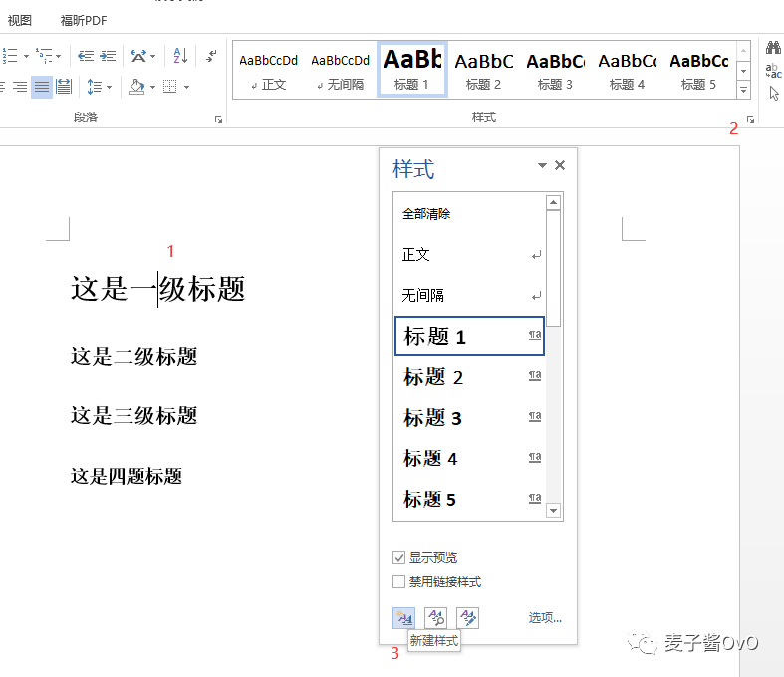Open the 福昕PDF ribbon tab
The image size is (784, 677).
point(84,21)
